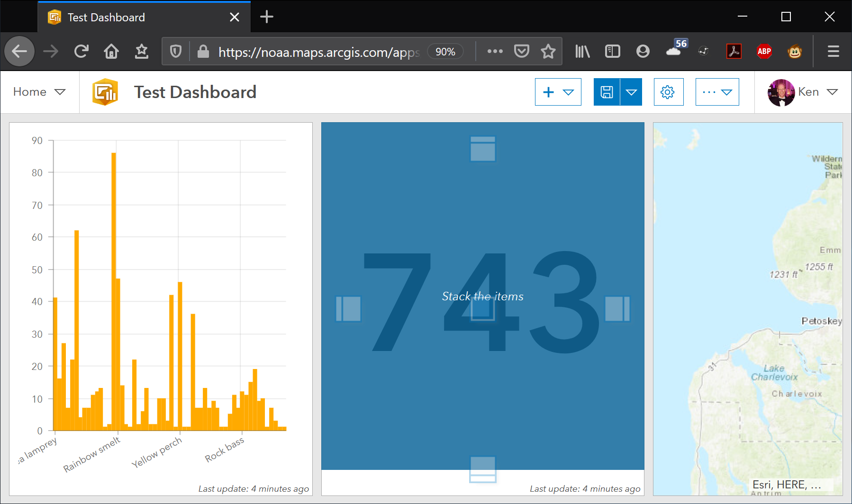This screenshot has width=852, height=504.
Task: Click the Yellow perch axis label
Action: pyautogui.click(x=157, y=452)
